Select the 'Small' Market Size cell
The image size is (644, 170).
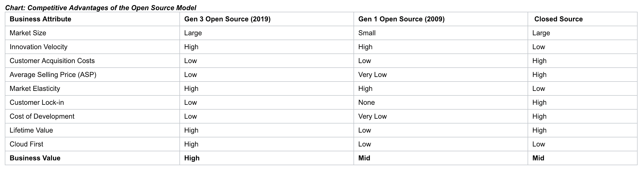(367, 33)
